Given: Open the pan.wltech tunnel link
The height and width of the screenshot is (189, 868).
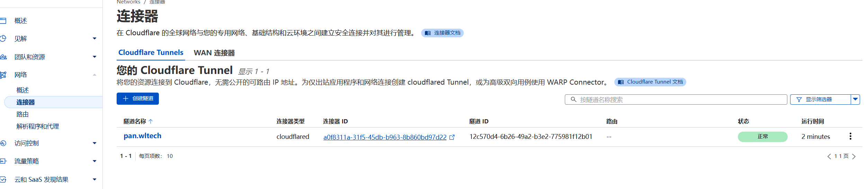Looking at the screenshot, I should coord(142,136).
